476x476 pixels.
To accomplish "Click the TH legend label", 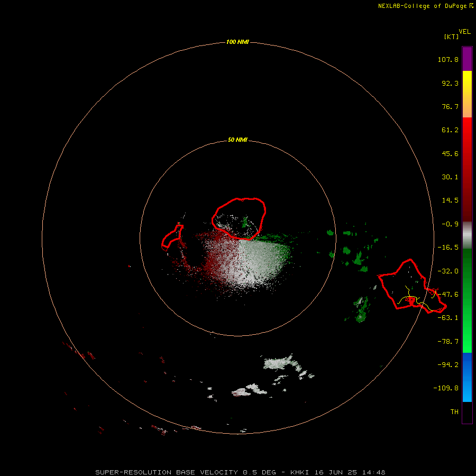I will [x=454, y=412].
